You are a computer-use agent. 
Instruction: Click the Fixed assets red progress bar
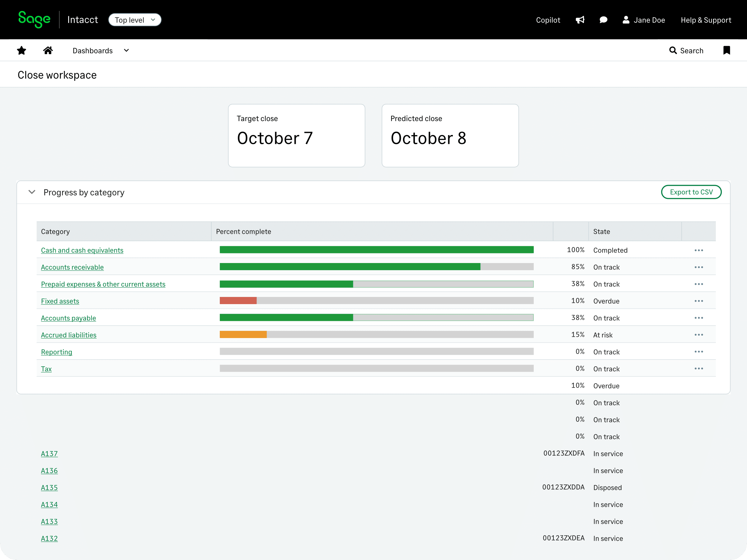(238, 301)
